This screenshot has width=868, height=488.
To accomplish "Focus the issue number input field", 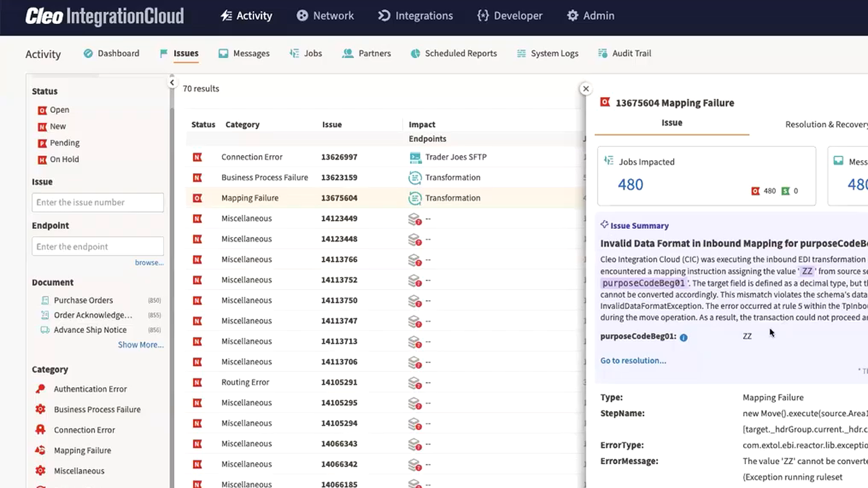I will (x=98, y=202).
